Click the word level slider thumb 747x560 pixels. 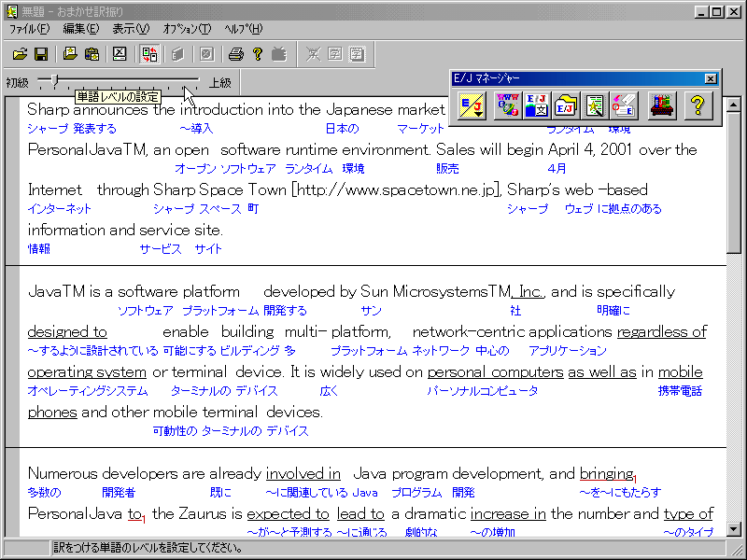click(55, 81)
